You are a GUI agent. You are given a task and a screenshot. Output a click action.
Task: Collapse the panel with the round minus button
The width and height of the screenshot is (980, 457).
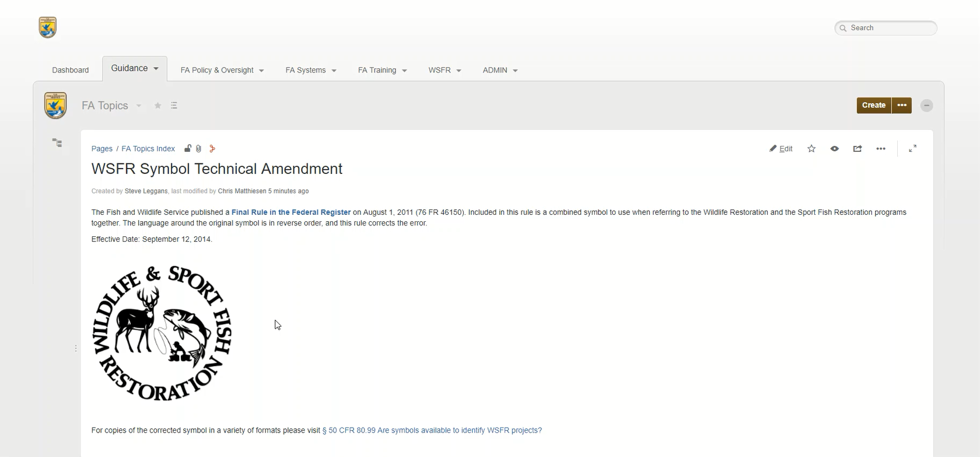[926, 106]
